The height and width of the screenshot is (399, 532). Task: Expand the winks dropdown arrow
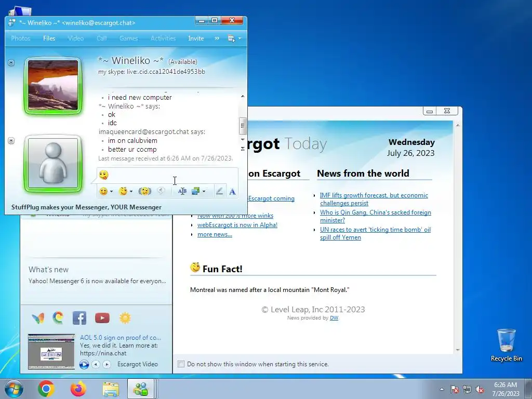point(131,192)
